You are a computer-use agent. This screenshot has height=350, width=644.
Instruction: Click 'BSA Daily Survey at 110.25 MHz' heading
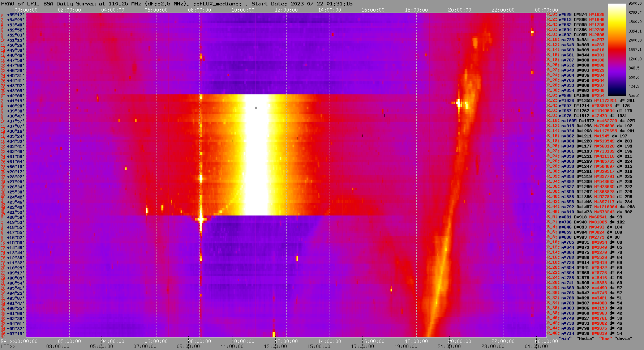(93, 4)
